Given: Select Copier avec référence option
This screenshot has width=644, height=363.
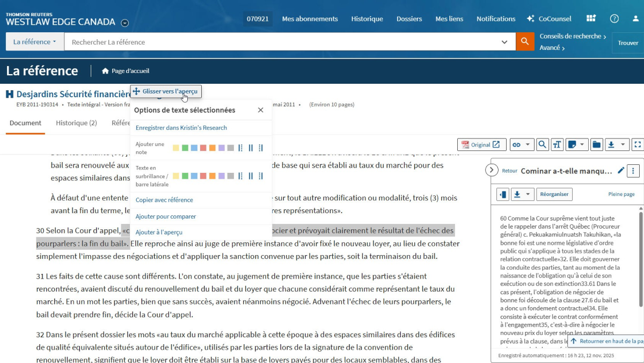Looking at the screenshot, I should pyautogui.click(x=164, y=200).
